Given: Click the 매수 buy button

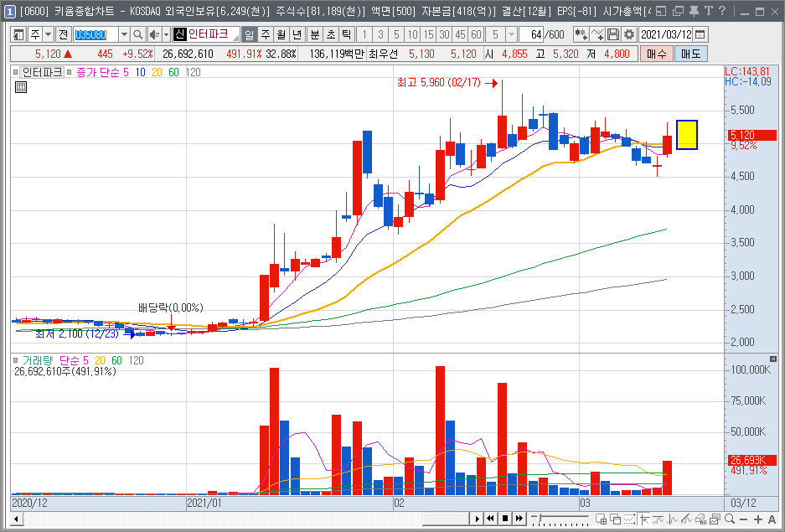Looking at the screenshot, I should [x=656, y=54].
